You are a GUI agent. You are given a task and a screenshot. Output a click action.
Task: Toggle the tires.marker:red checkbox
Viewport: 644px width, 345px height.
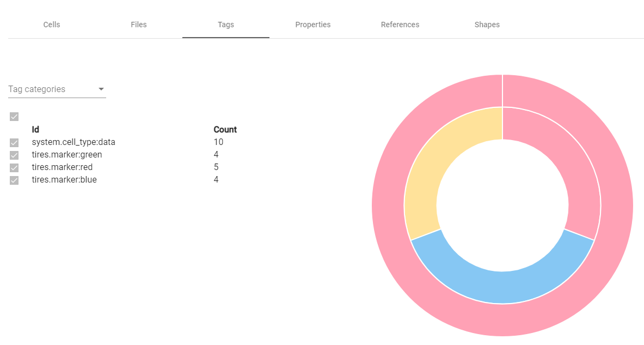pos(14,168)
